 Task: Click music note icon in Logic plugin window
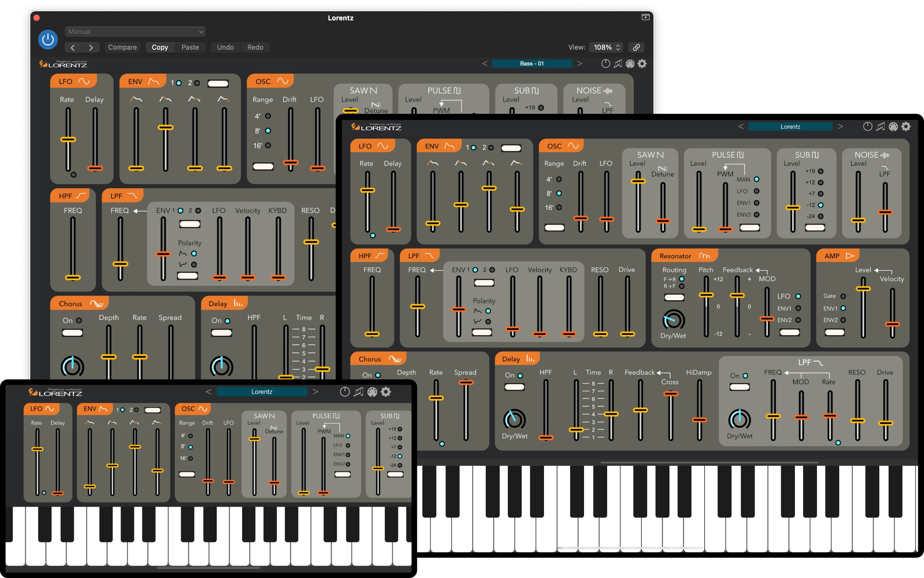[x=618, y=64]
